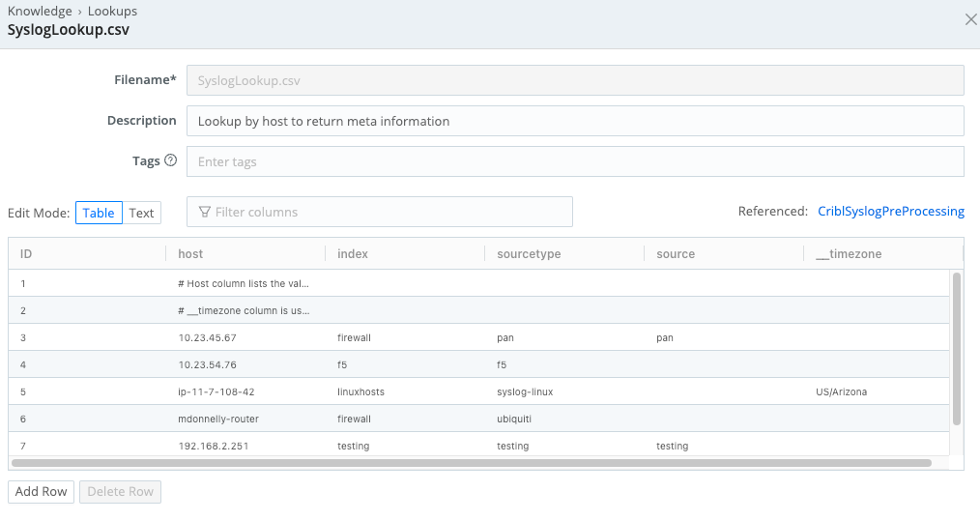Switch Edit Mode to Table
Image resolution: width=980 pixels, height=521 pixels.
point(99,213)
